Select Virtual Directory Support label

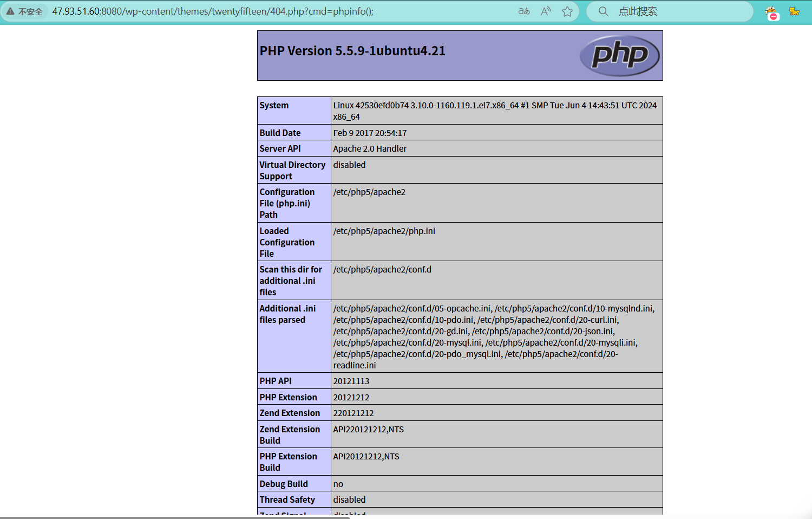292,170
